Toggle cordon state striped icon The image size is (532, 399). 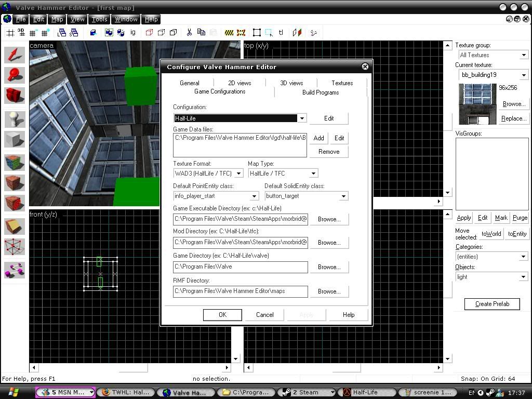(x=229, y=33)
